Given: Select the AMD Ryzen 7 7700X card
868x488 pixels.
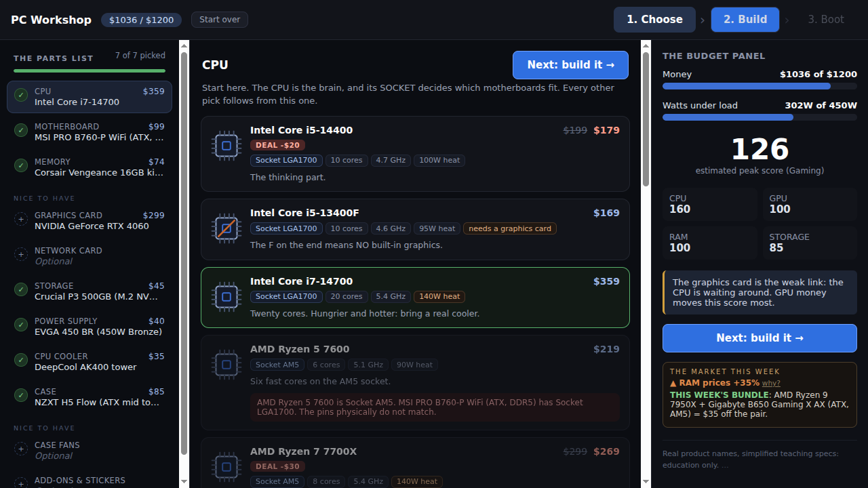Looking at the screenshot, I should (415, 463).
